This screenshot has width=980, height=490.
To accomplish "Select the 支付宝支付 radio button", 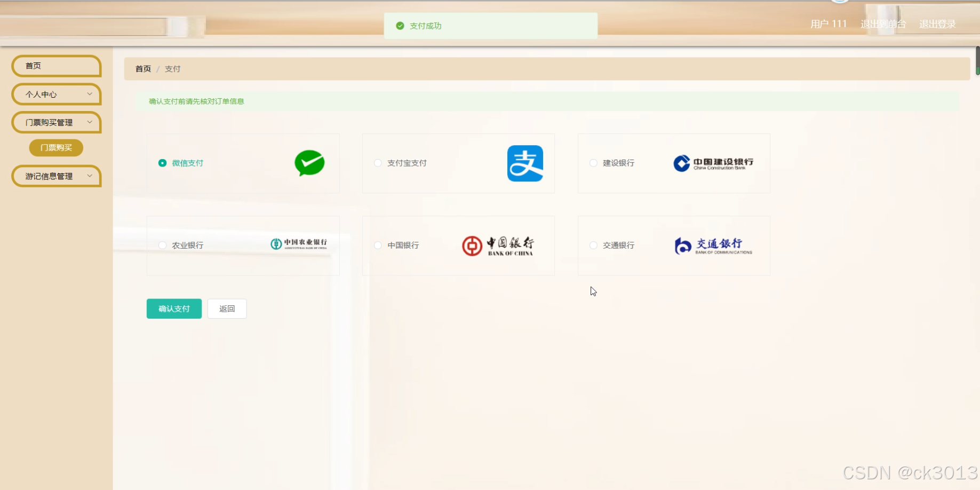I will pos(378,163).
